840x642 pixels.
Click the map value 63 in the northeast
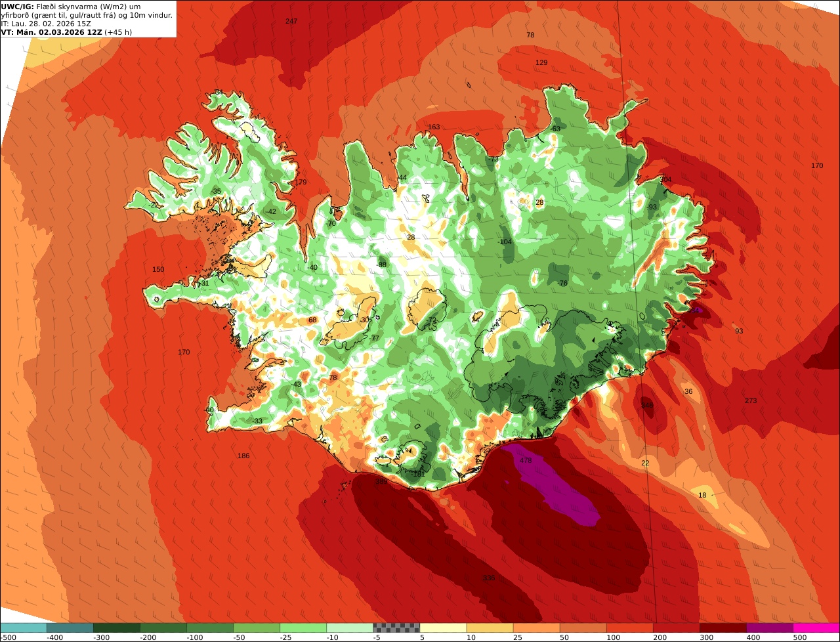[556, 129]
